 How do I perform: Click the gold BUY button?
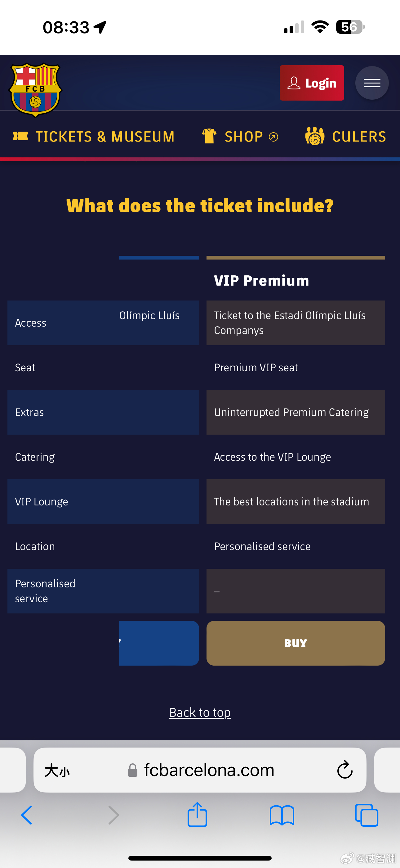coord(296,643)
